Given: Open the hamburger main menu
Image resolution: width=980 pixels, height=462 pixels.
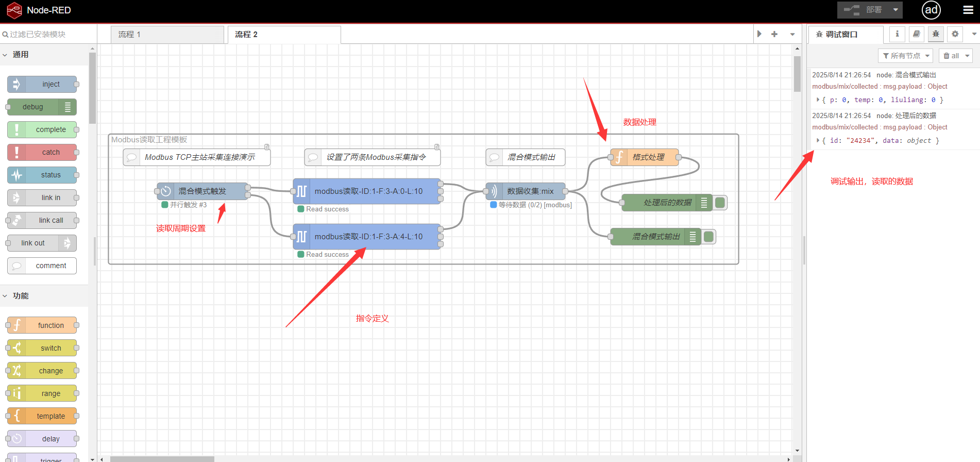Looking at the screenshot, I should 968,10.
